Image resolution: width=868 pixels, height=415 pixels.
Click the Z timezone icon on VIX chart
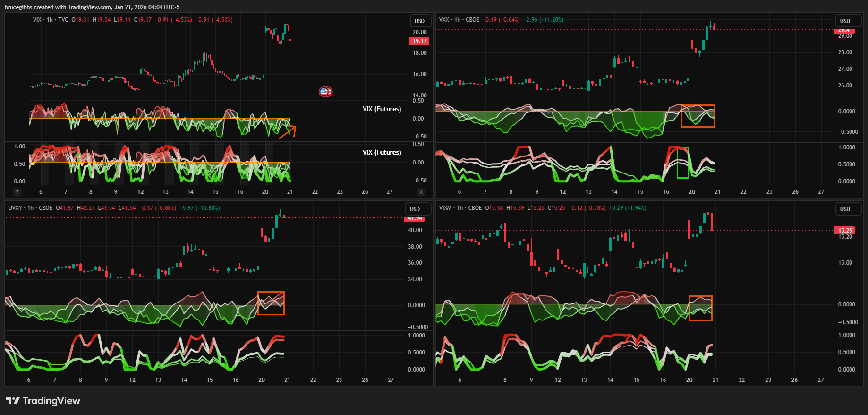pyautogui.click(x=17, y=192)
